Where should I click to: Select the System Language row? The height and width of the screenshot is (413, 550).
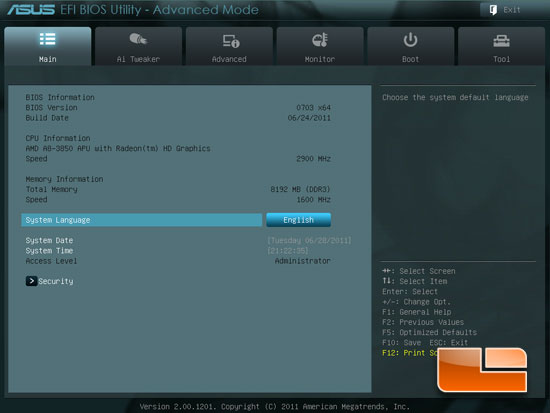pyautogui.click(x=141, y=220)
